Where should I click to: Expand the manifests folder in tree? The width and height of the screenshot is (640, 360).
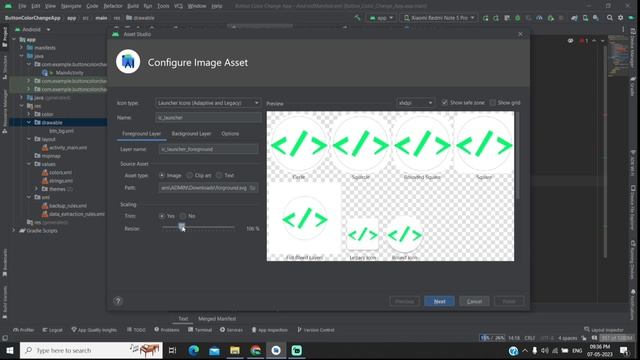coord(22,48)
